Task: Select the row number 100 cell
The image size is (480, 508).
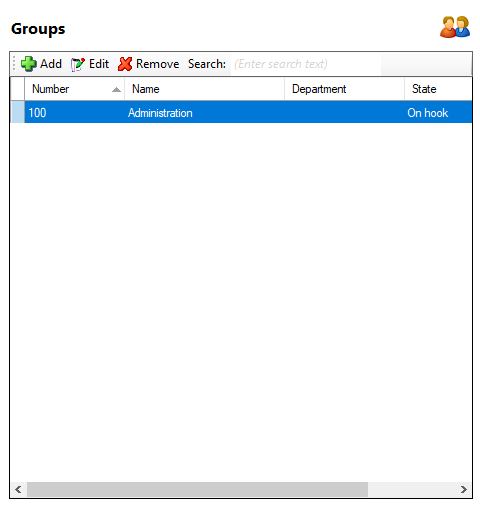Action: pos(74,113)
